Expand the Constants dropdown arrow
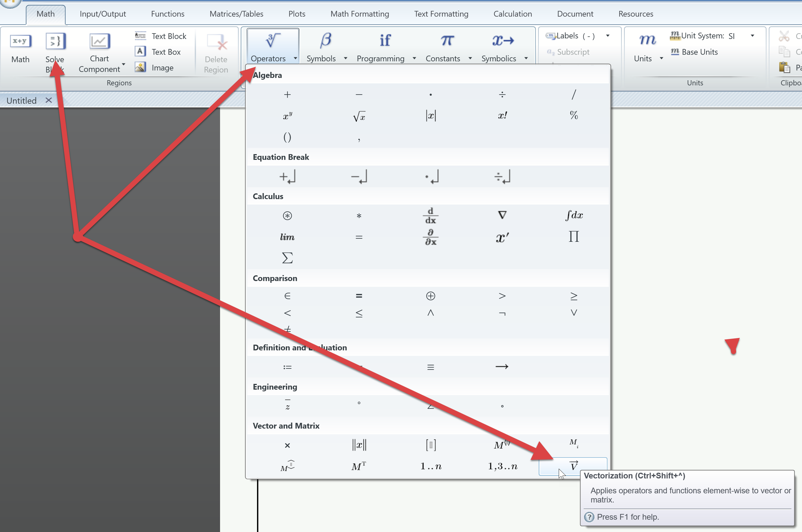802x532 pixels. tap(470, 58)
